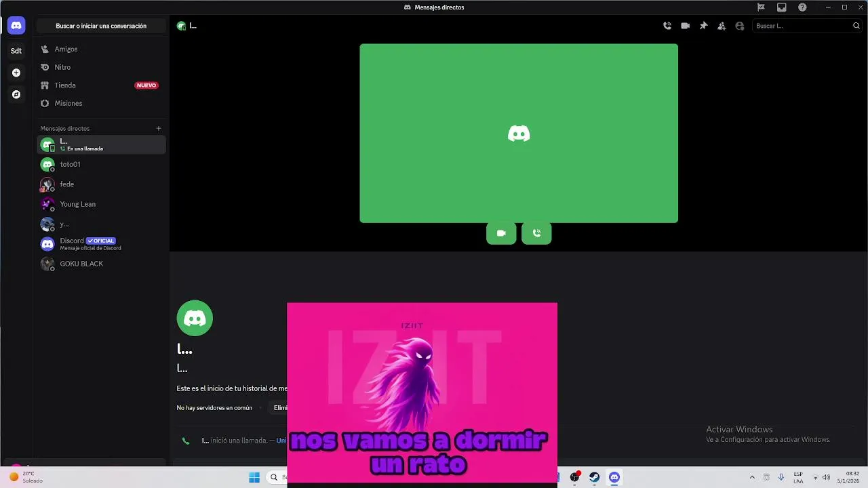Open volume control in system tray

(826, 477)
